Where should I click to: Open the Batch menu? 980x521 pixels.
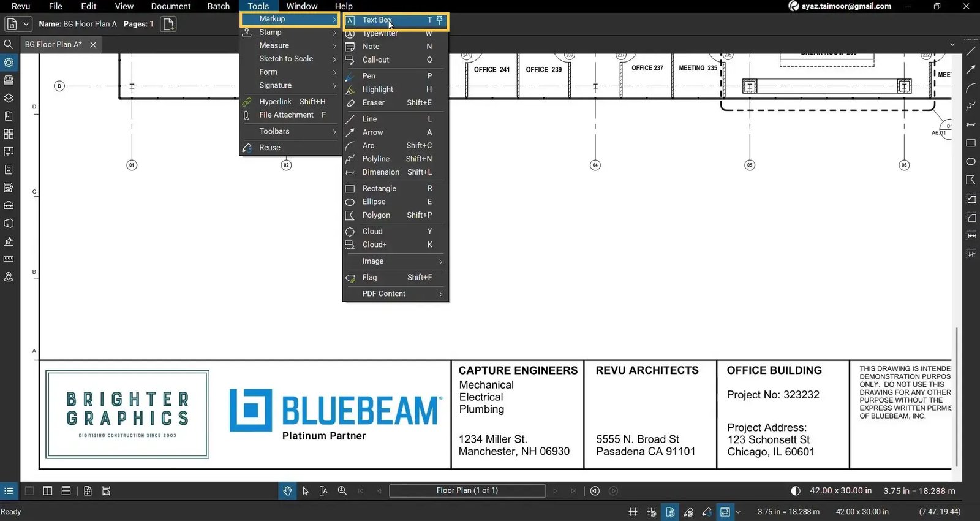coord(219,6)
